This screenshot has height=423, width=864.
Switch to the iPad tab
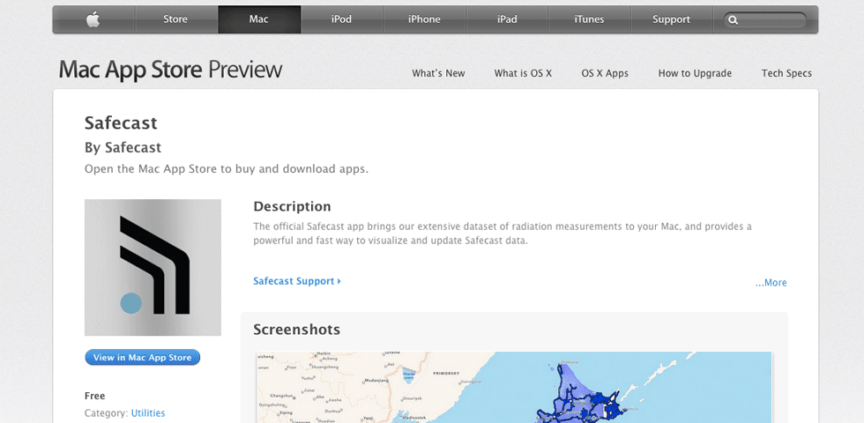click(507, 19)
